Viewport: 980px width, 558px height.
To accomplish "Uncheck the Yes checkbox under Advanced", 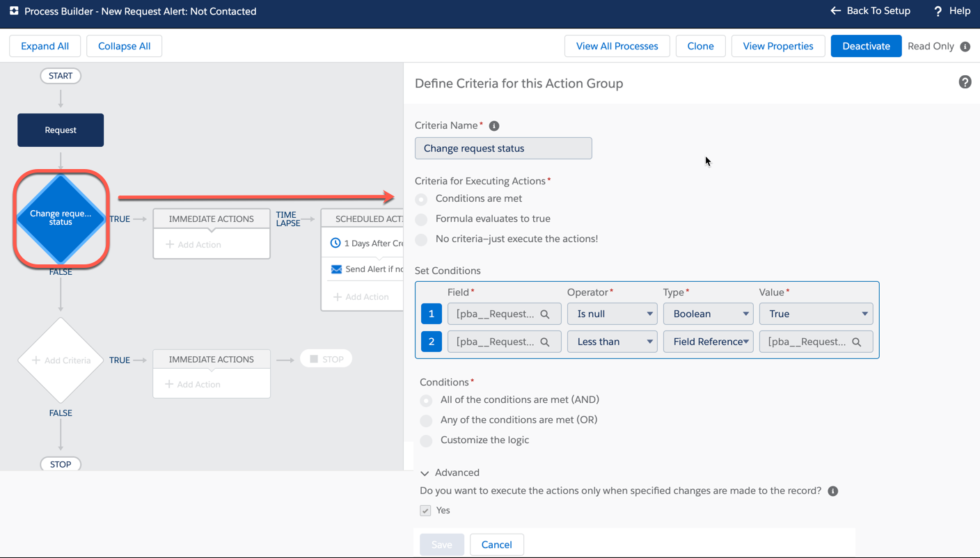I will coord(425,510).
